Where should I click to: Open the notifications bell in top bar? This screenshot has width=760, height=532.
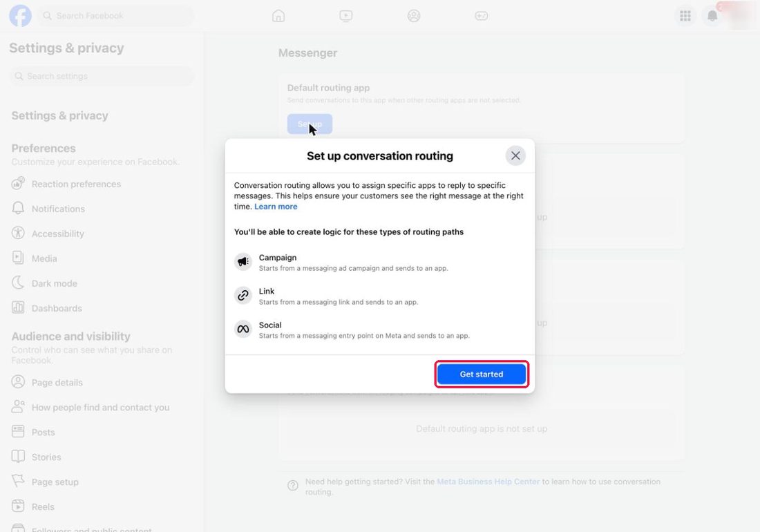point(712,16)
